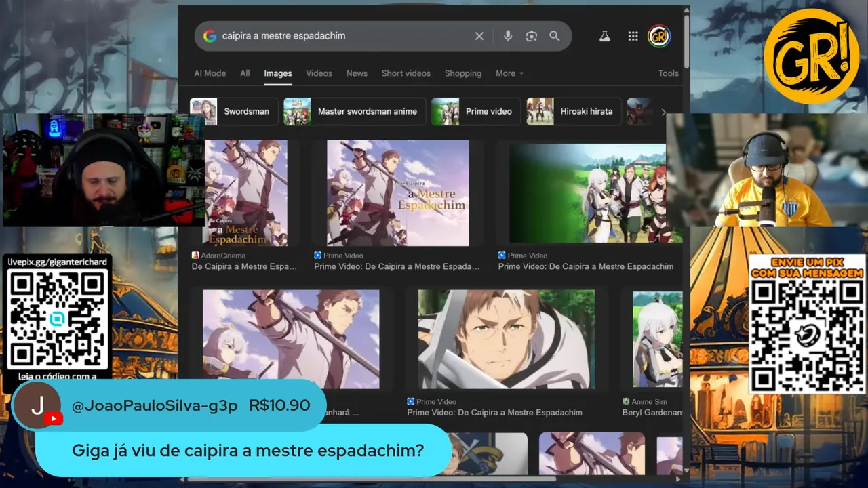Open 'De Caipira a Mestre Espa...' AdoroCinema title

pos(244,267)
